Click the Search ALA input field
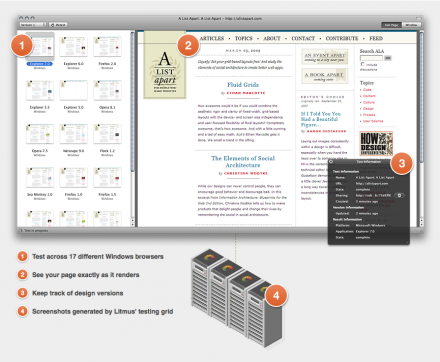Viewport: 440px width, 362px height. (371, 58)
